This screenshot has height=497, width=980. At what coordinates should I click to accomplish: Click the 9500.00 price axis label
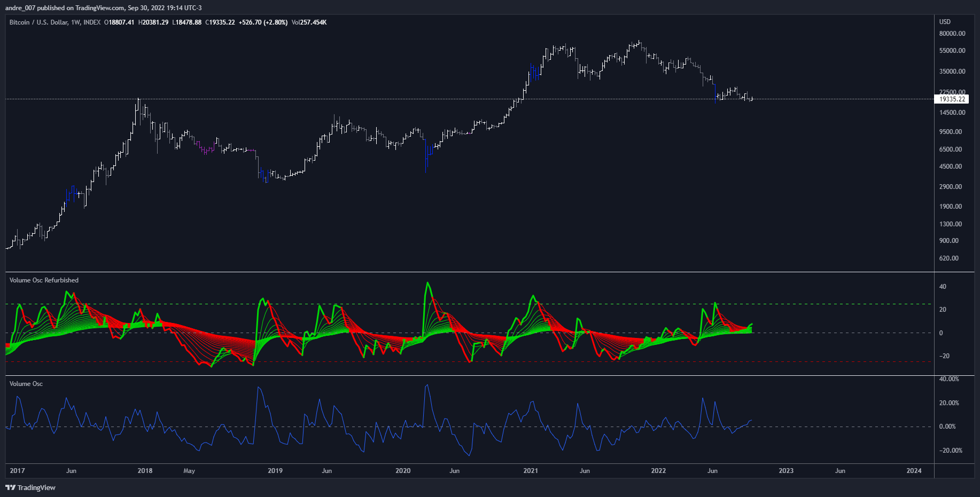(x=951, y=132)
